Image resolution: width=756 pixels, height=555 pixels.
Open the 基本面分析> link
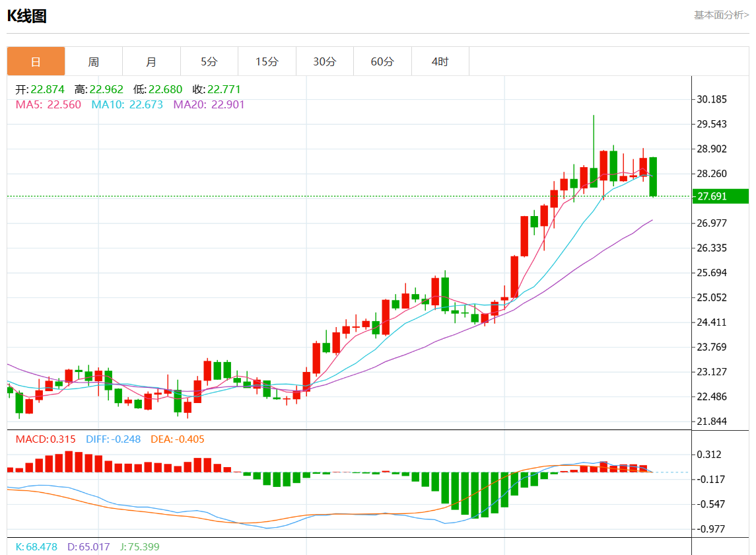point(721,15)
